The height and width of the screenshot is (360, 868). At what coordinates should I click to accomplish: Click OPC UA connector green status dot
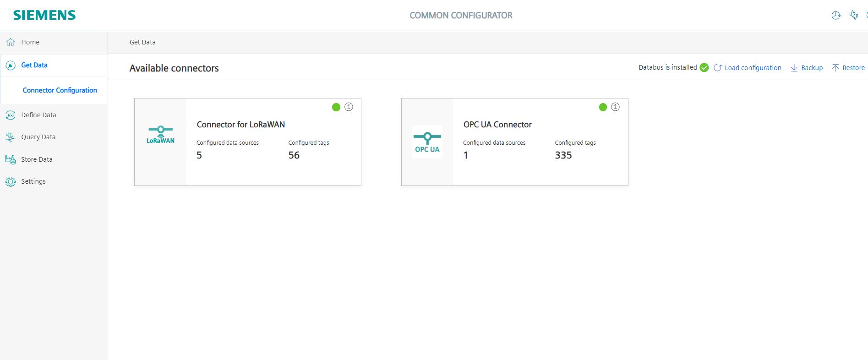point(603,107)
